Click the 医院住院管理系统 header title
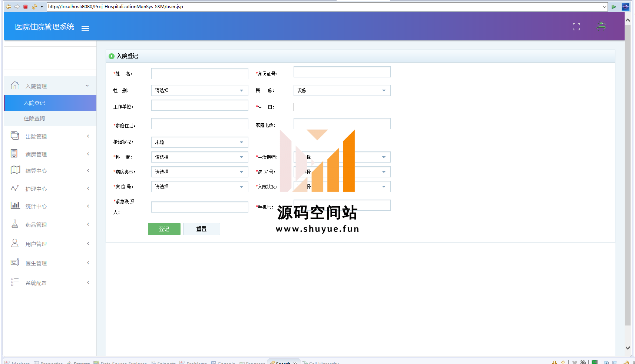635x364 pixels. click(44, 27)
